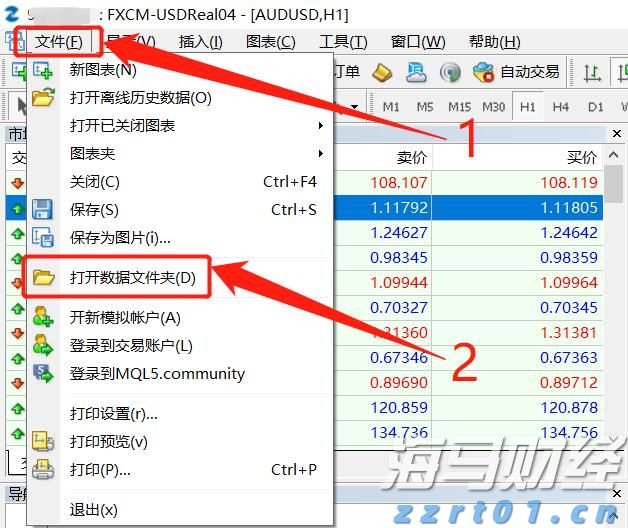Click the floppy disk icon for 保存(S)

coord(42,209)
